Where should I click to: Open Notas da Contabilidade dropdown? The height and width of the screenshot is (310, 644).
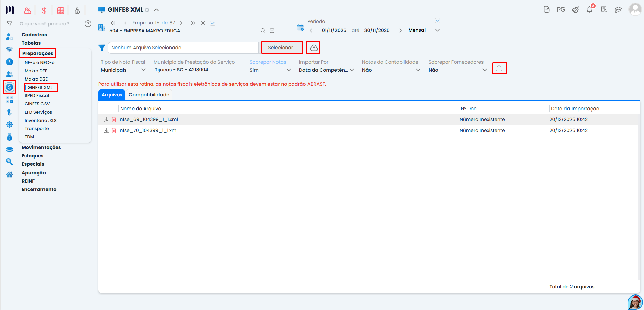[392, 70]
